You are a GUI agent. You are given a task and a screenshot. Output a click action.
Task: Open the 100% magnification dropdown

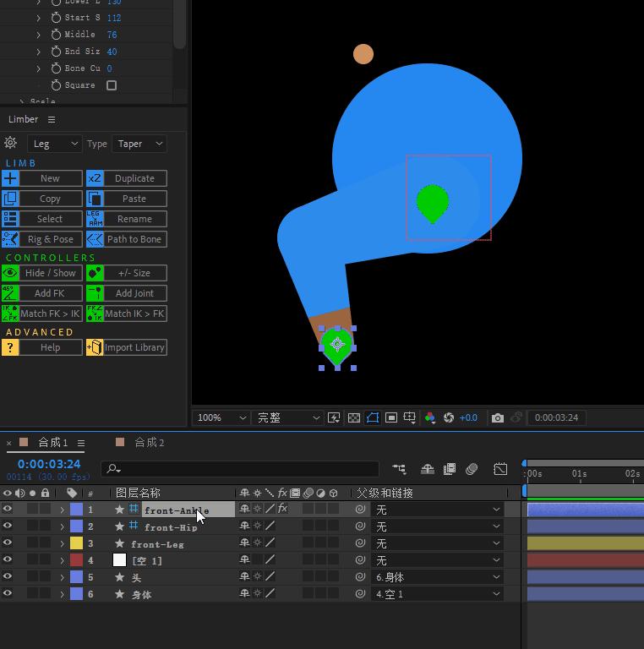[221, 417]
